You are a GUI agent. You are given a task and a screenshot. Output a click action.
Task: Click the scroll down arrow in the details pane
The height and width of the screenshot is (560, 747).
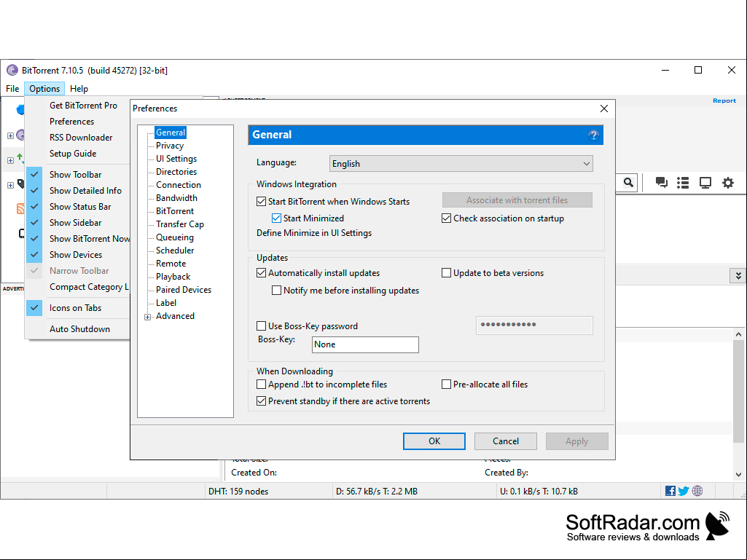738,474
